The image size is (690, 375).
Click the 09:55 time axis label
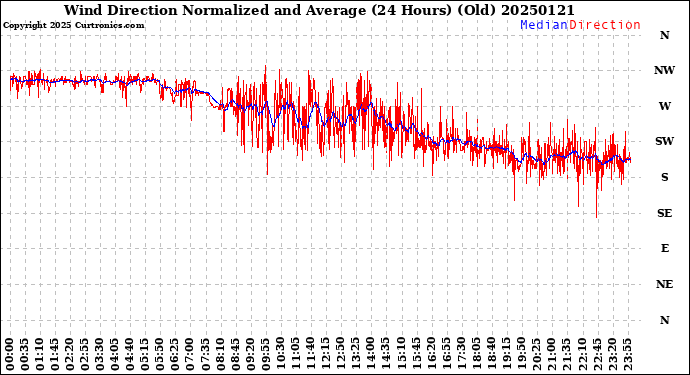click(265, 354)
